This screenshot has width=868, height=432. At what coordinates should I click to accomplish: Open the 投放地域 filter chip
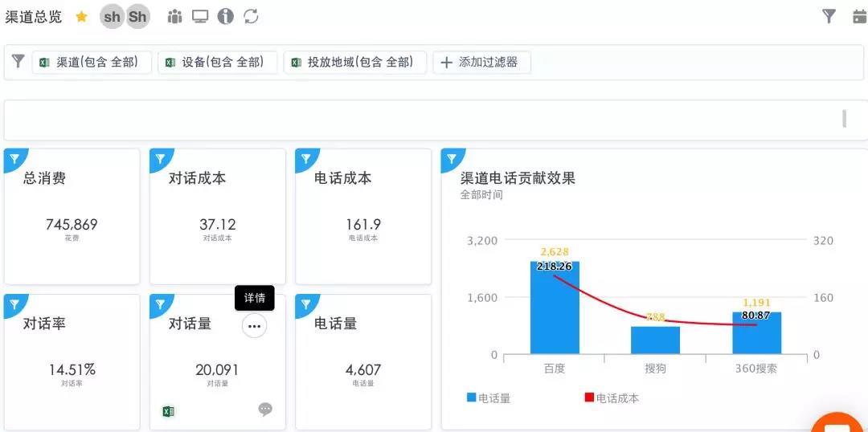coord(355,62)
